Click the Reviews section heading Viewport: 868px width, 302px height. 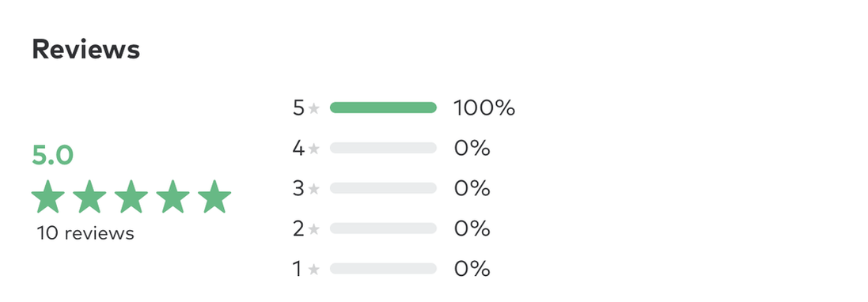click(x=85, y=49)
